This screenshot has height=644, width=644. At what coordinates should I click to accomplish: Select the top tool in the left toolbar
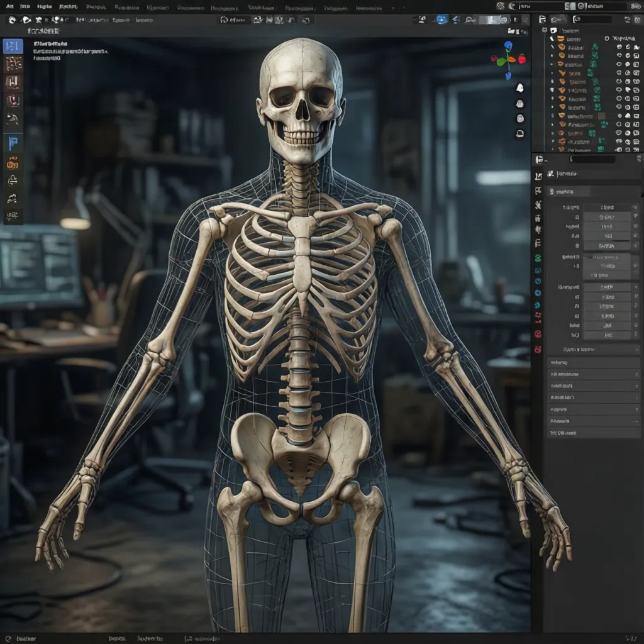tap(10, 45)
